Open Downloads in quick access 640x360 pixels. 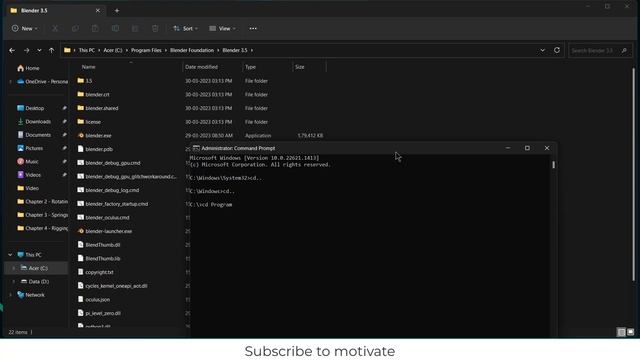pos(34,122)
